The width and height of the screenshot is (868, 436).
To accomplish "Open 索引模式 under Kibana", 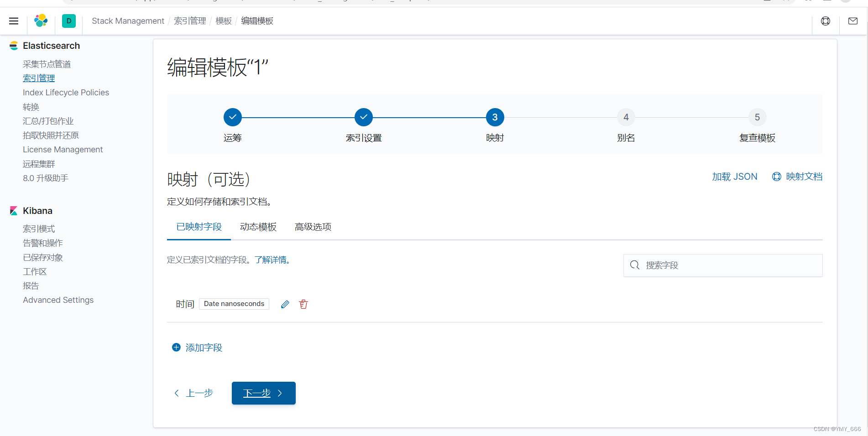I will (x=39, y=229).
